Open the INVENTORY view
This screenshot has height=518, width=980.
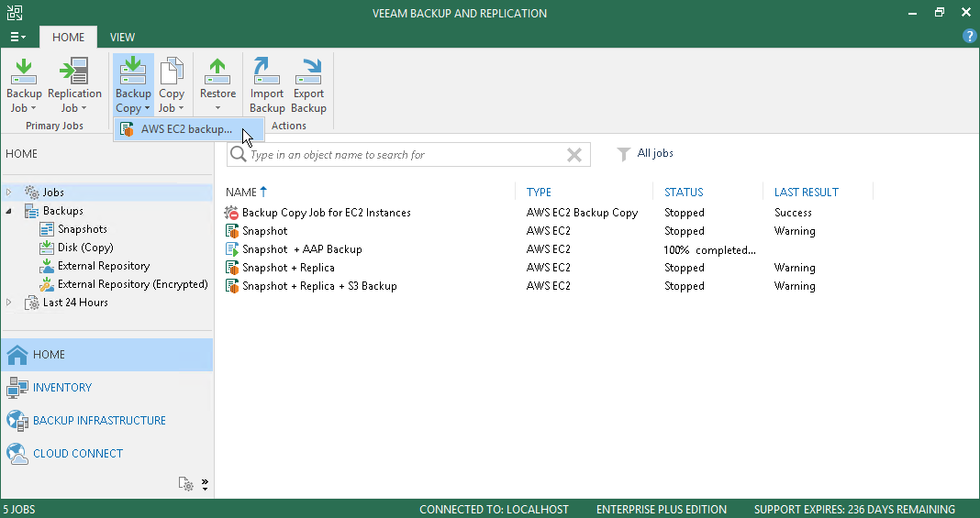[106, 388]
